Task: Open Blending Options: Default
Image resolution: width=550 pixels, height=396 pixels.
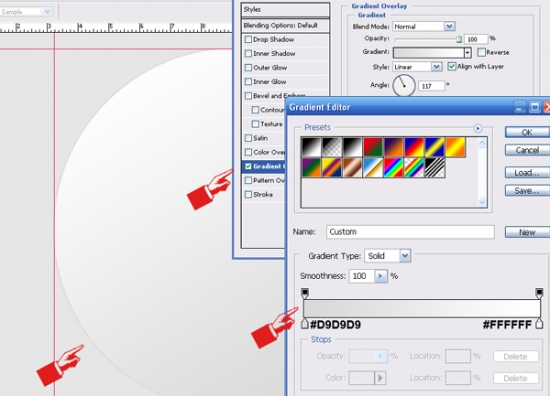Action: (x=285, y=25)
